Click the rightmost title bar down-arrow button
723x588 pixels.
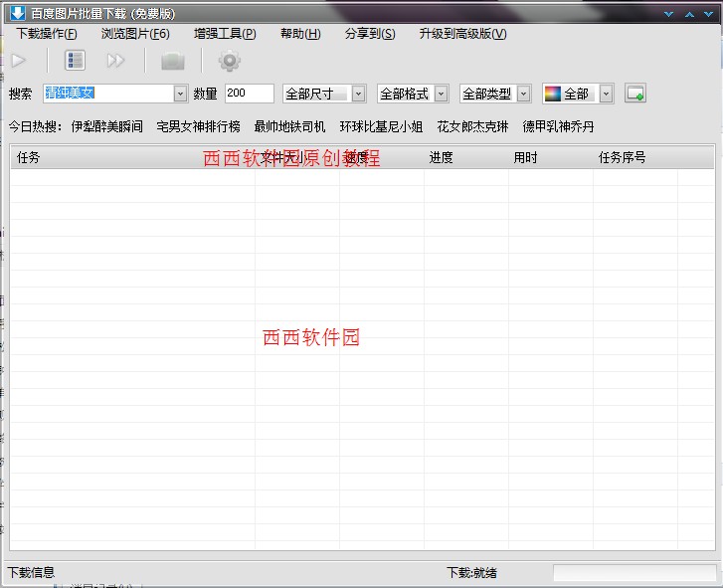[x=709, y=14]
